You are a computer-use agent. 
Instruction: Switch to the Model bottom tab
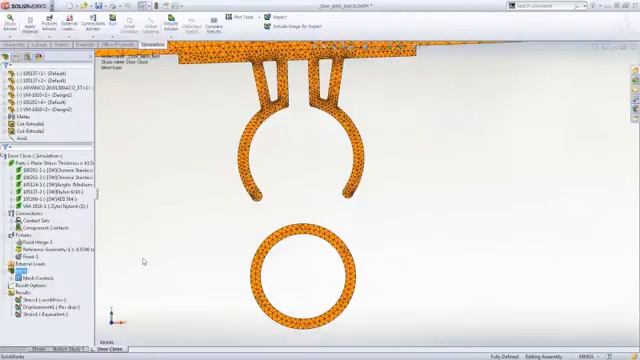point(39,349)
